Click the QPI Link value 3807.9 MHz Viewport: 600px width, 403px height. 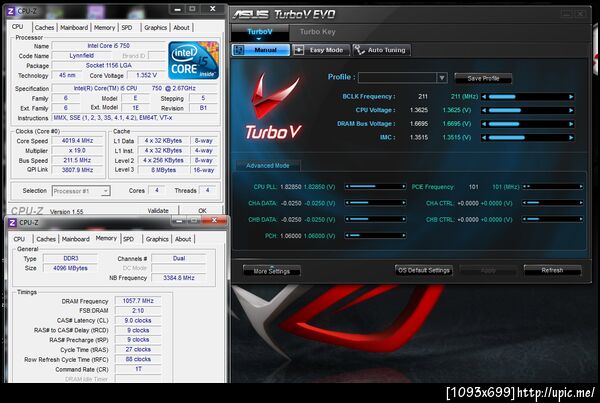pyautogui.click(x=77, y=170)
